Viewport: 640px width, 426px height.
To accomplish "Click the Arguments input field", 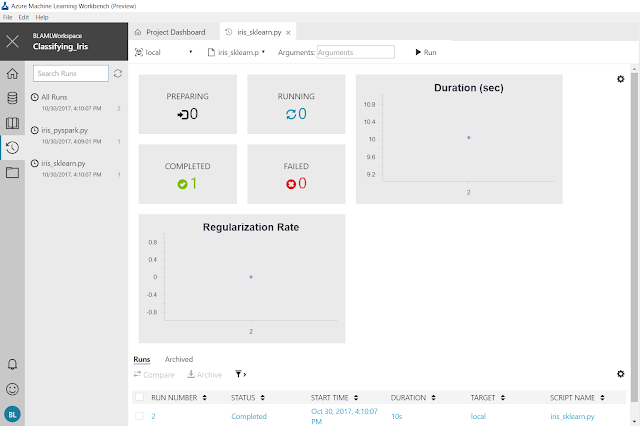I will 356,52.
